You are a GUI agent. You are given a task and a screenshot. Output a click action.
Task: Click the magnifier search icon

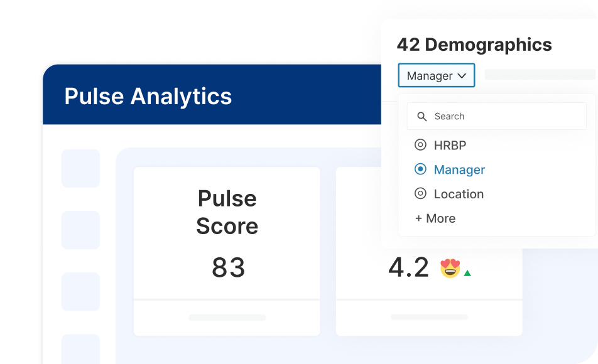(422, 117)
